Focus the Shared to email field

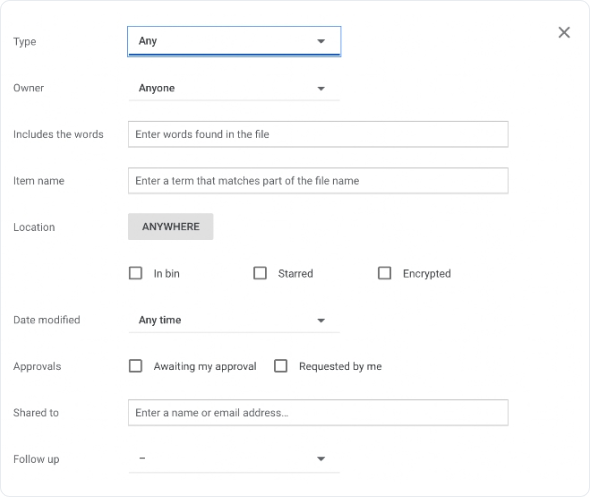pos(318,413)
